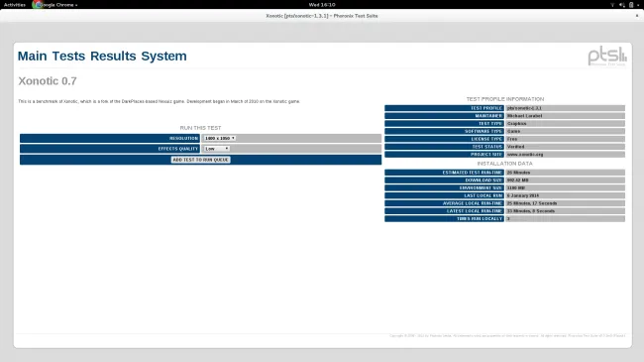Open the Google Chrome app menu arrow
Screen dimensions: 644x362
[x=76, y=5]
